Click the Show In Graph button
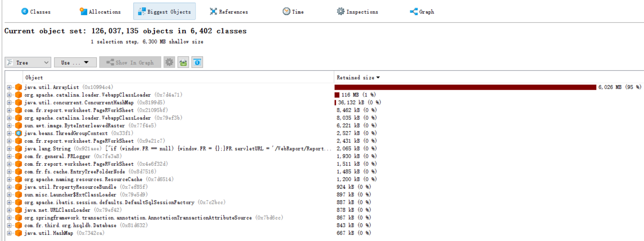The width and height of the screenshot is (644, 241). [130, 63]
